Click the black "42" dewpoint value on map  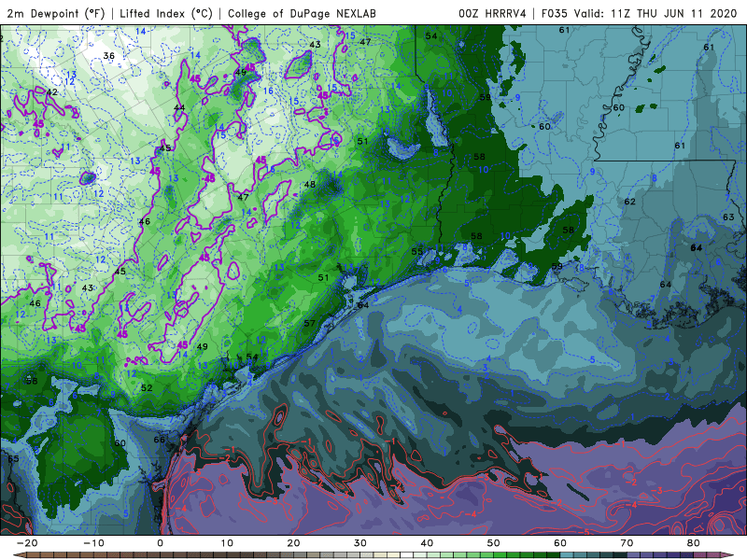(x=52, y=91)
